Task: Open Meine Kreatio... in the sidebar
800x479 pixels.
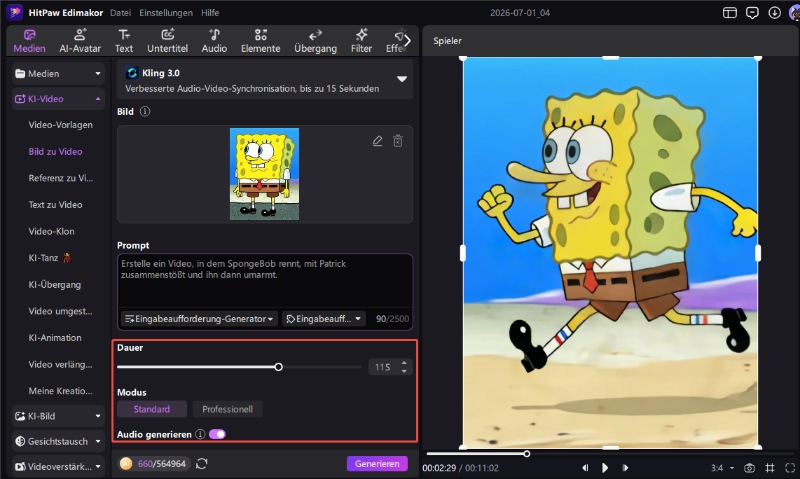Action: (60, 391)
